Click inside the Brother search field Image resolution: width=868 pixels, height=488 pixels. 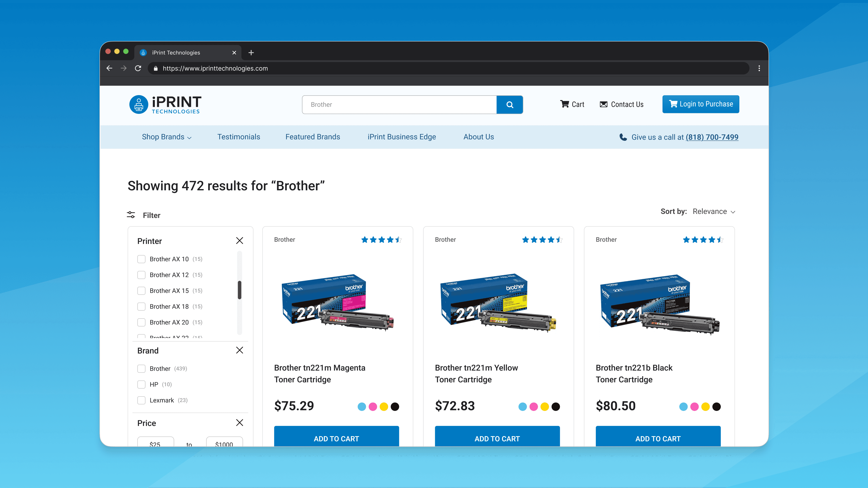[399, 105]
